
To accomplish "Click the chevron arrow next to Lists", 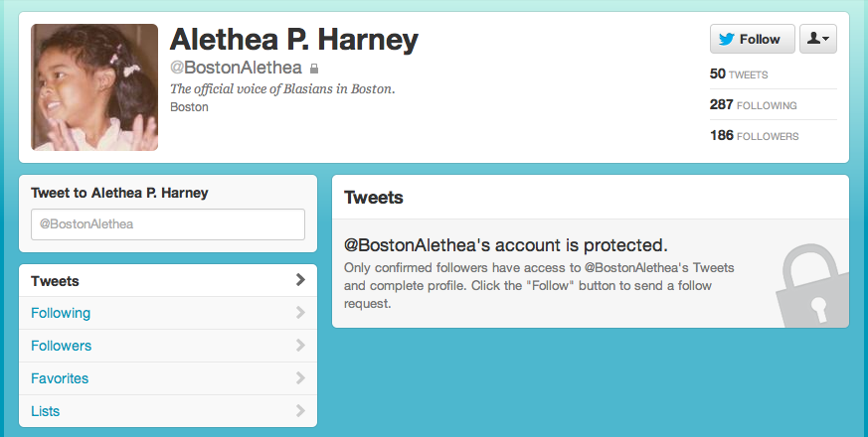I will [x=300, y=410].
